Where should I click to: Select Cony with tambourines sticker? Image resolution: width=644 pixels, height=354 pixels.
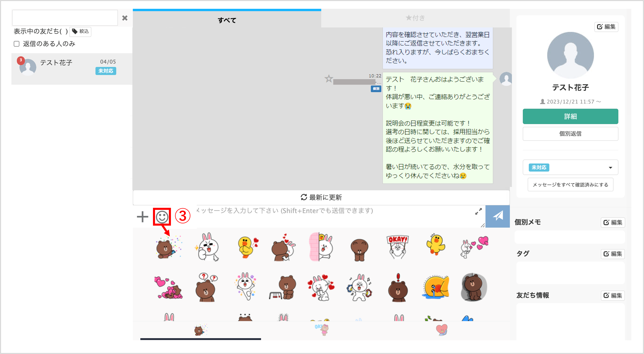pos(359,287)
